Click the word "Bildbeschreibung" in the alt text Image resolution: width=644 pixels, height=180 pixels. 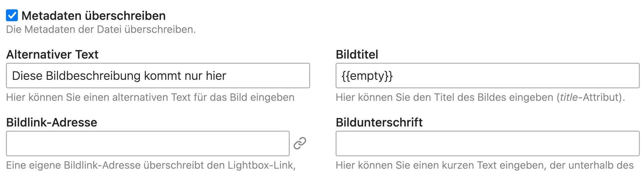[x=93, y=76]
